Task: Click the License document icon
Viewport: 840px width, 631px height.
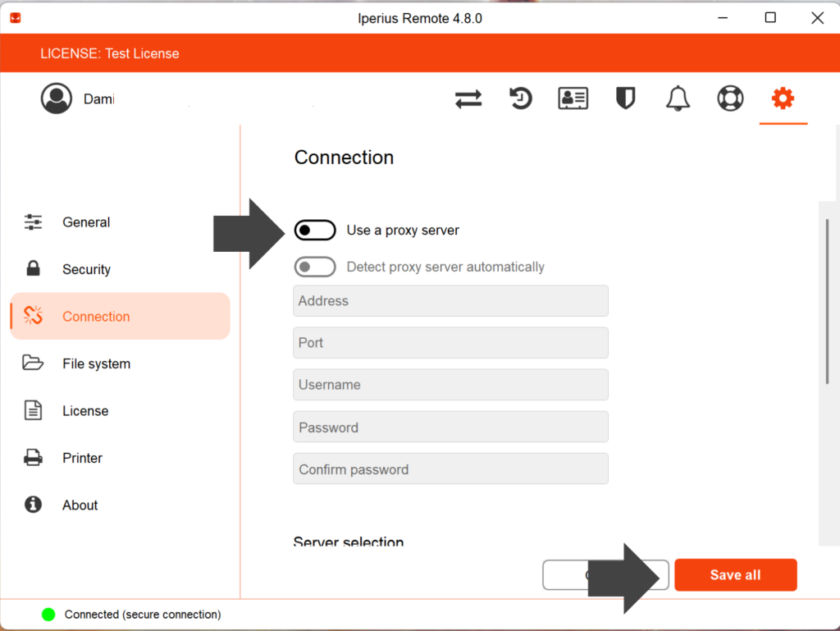Action: 33,410
